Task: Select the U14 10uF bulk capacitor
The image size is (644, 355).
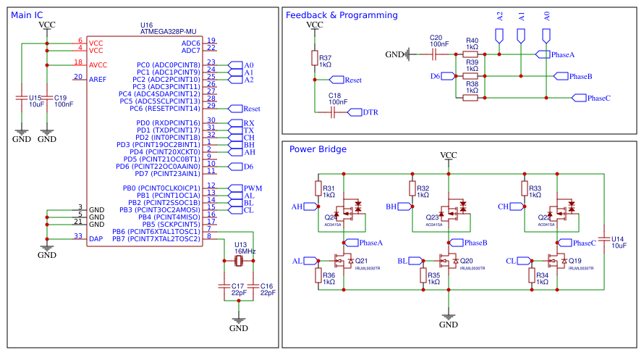Action: 604,239
